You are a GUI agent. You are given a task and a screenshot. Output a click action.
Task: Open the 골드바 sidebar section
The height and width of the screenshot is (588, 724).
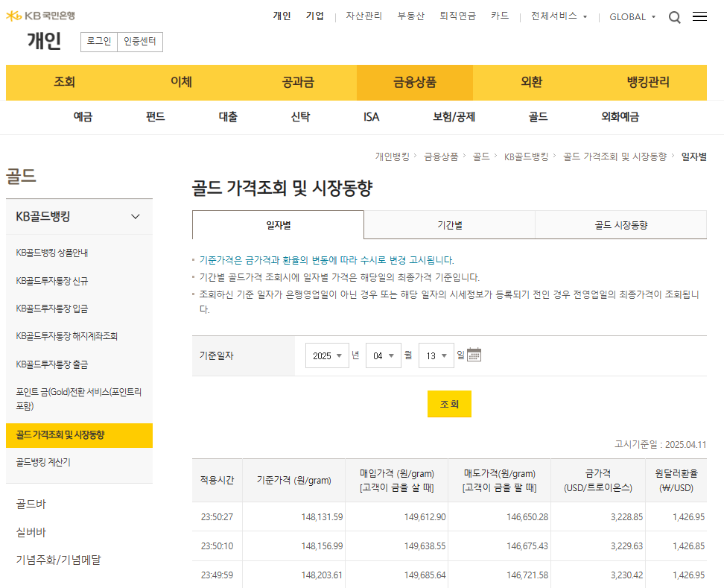pyautogui.click(x=31, y=504)
